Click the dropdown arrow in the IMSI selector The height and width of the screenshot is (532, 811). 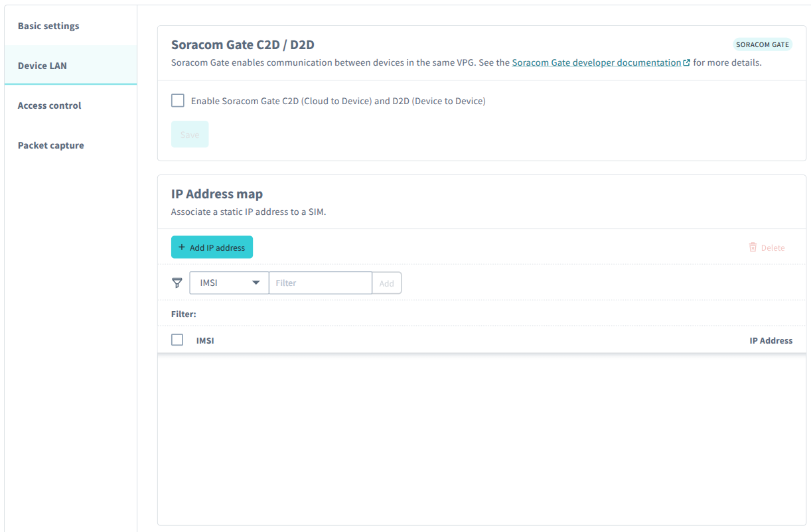click(x=256, y=283)
